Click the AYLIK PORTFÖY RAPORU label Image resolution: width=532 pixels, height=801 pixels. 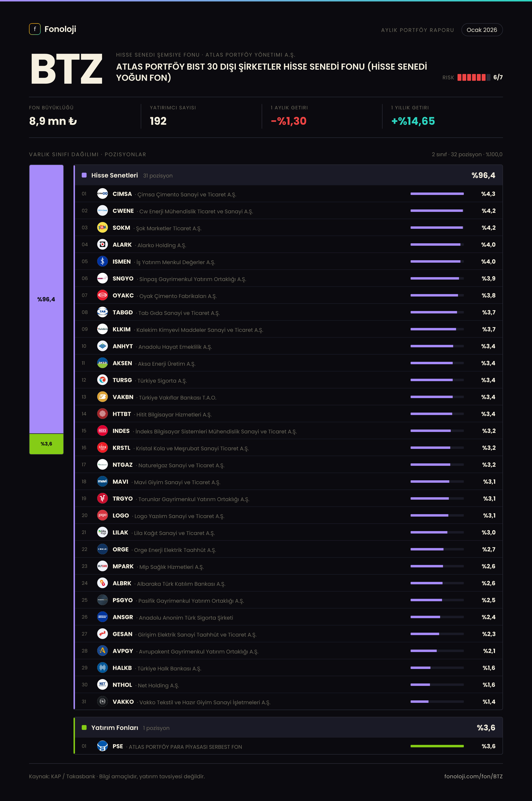[417, 30]
